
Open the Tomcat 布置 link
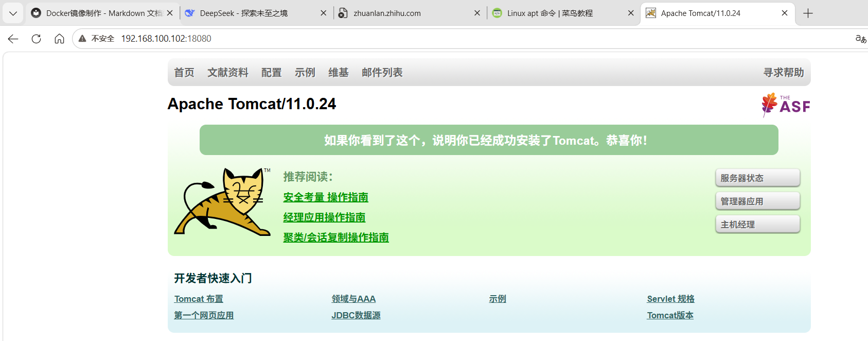[x=199, y=299]
